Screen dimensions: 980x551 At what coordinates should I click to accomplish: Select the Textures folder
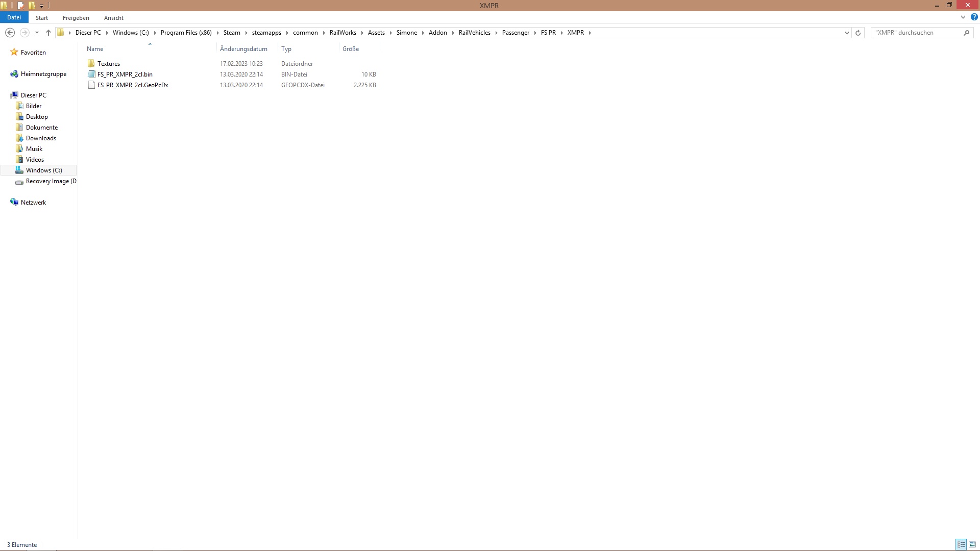coord(108,64)
